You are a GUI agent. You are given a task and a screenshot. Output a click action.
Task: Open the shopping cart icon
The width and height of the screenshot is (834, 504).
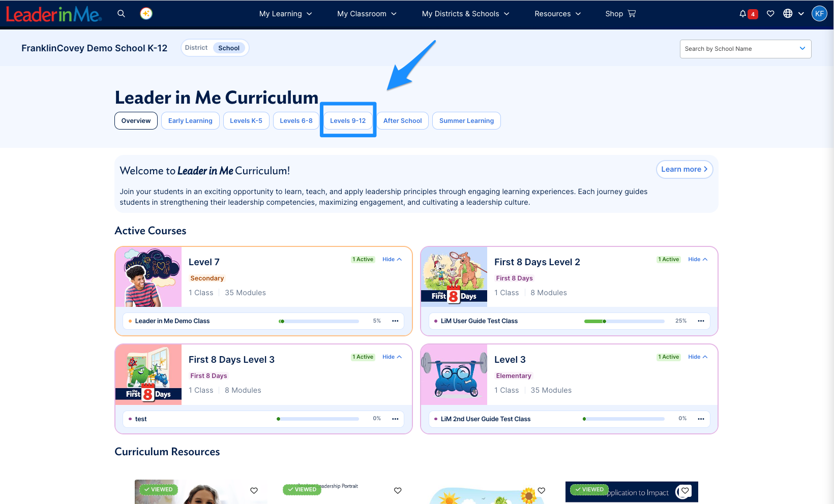pos(632,14)
